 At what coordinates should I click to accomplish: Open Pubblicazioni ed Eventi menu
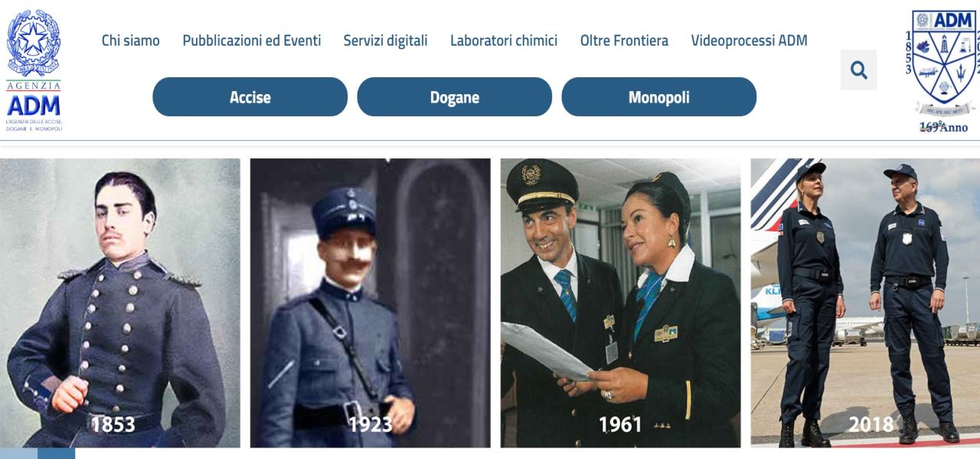click(252, 41)
